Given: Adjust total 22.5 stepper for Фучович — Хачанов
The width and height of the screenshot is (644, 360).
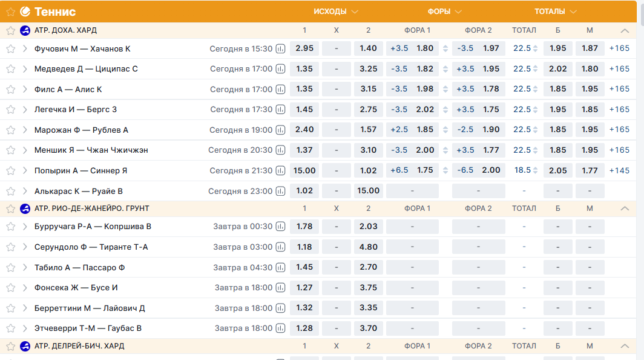Looking at the screenshot, I should click(535, 48).
